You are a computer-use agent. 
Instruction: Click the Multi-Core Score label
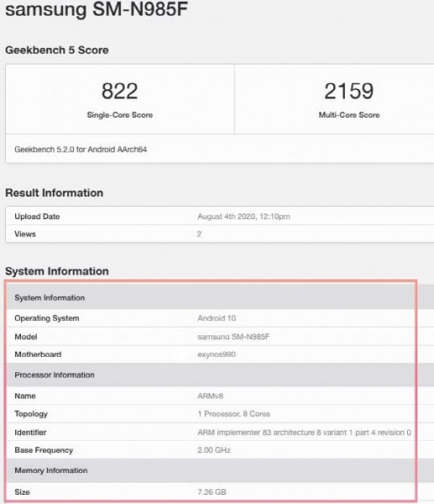(349, 115)
